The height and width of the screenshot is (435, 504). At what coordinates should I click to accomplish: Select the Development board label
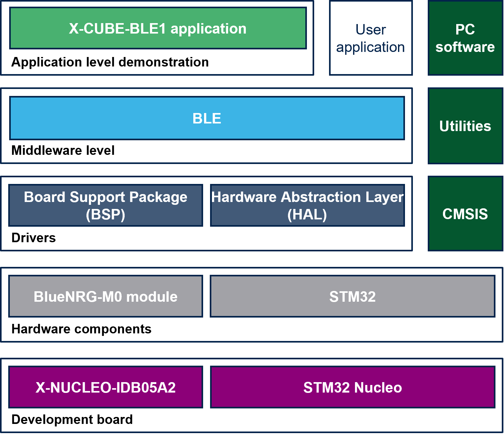(72, 419)
